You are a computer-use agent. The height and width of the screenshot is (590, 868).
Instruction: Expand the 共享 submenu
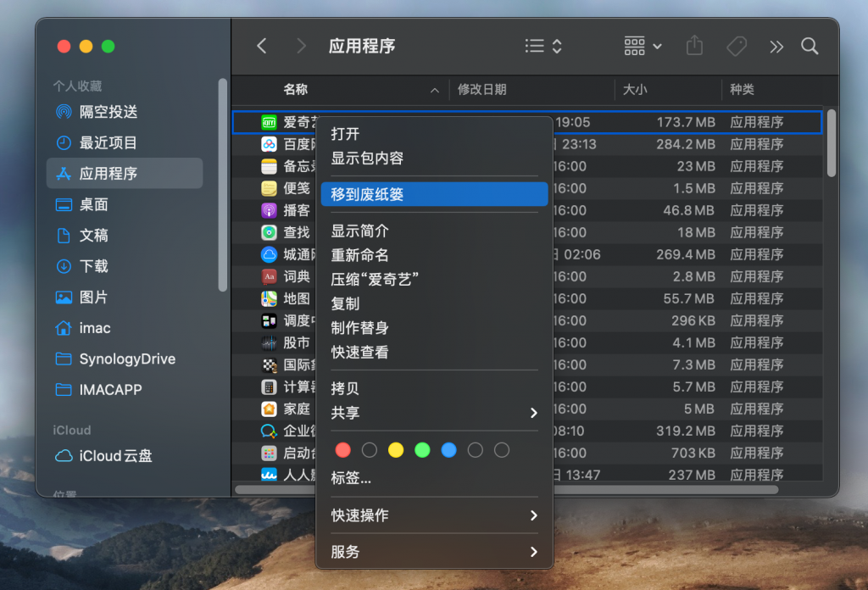click(x=434, y=412)
